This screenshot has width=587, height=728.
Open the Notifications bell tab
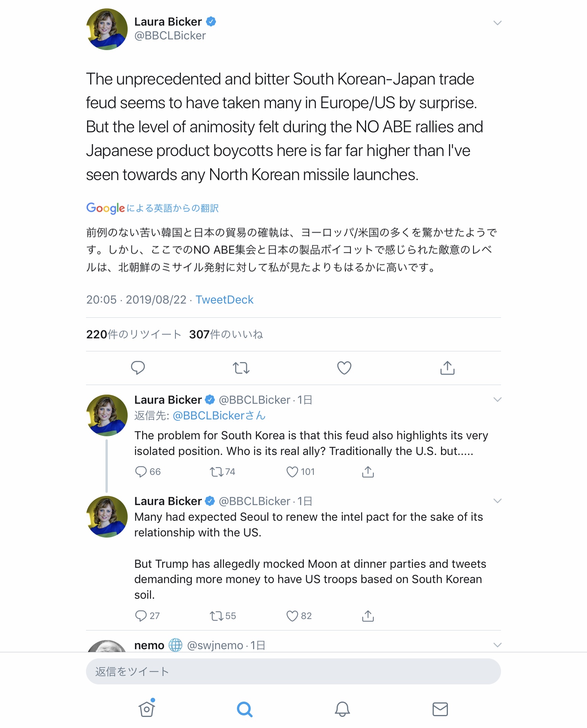342,709
